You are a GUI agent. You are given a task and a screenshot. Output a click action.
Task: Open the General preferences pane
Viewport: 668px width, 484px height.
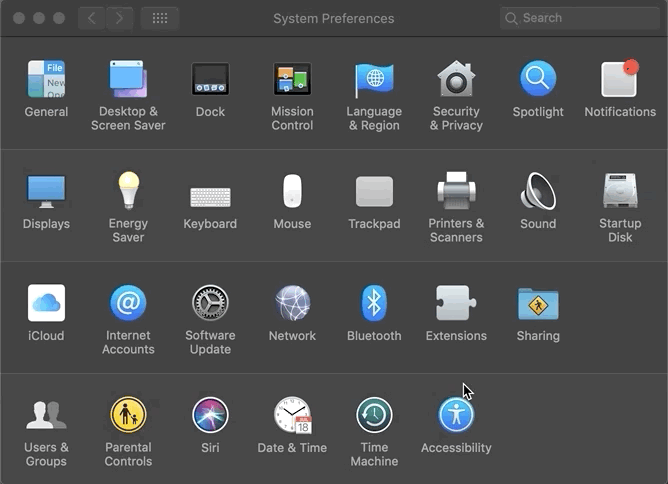click(x=46, y=80)
